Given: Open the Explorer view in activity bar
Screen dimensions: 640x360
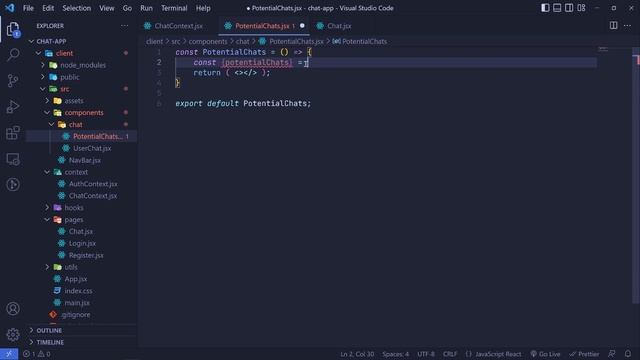Looking at the screenshot, I should tap(13, 29).
